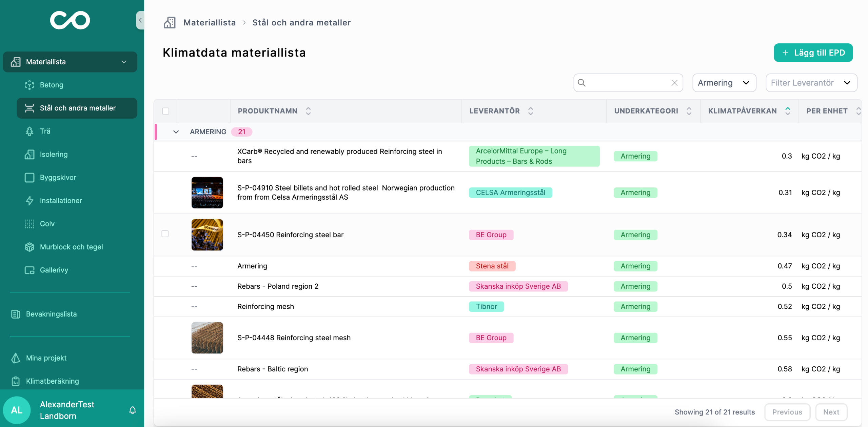
Task: Click the Next pagination button
Action: [831, 412]
